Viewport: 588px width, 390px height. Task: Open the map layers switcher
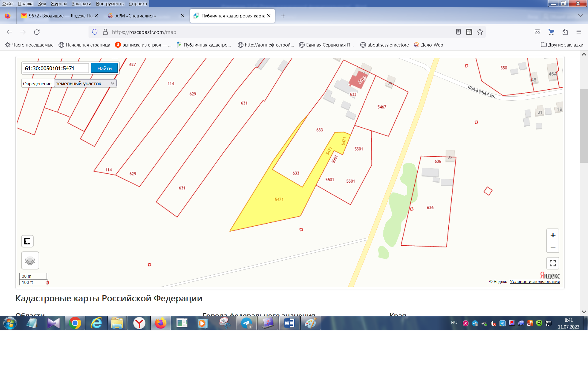click(30, 261)
